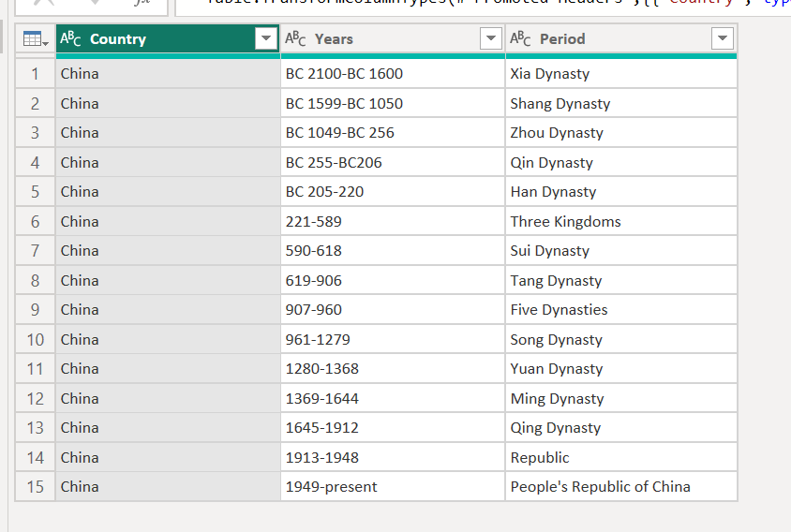Select row number 8
Screen dimensions: 791x532
tap(36, 280)
